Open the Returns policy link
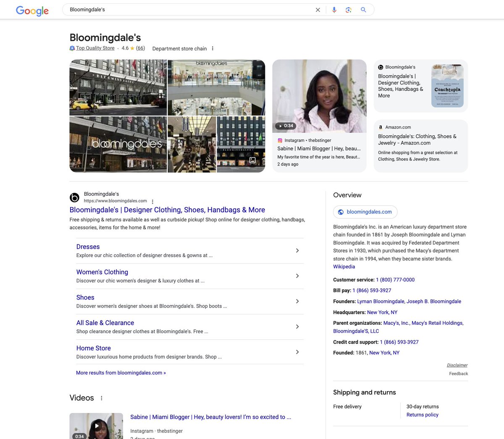Viewport: 504px width, 439px height. click(423, 415)
